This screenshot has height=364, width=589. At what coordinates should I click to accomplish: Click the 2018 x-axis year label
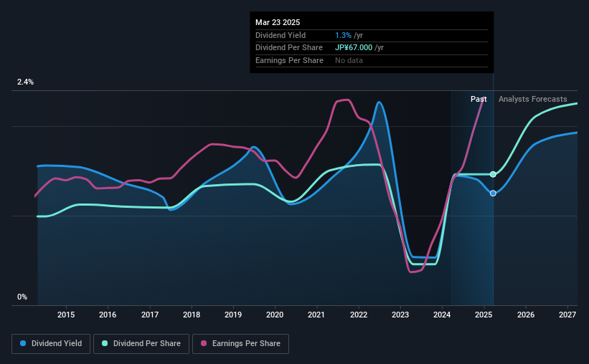click(x=192, y=315)
